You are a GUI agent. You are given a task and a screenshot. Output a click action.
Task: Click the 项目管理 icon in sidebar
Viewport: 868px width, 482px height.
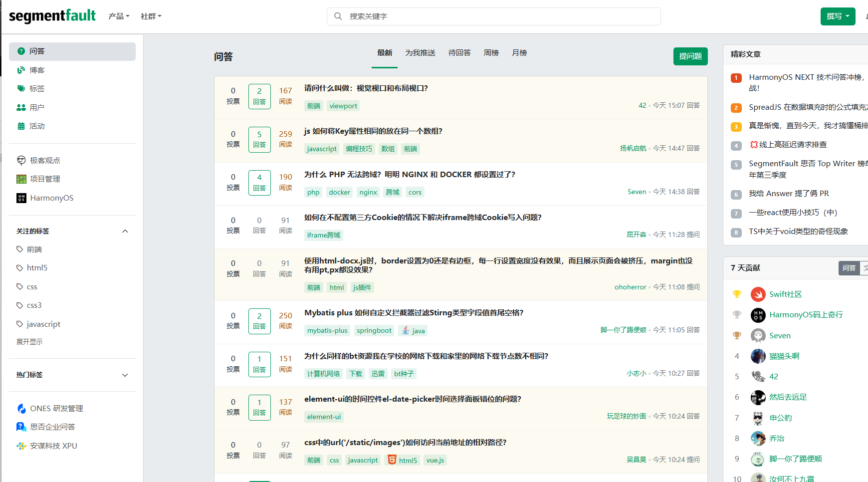coord(21,179)
